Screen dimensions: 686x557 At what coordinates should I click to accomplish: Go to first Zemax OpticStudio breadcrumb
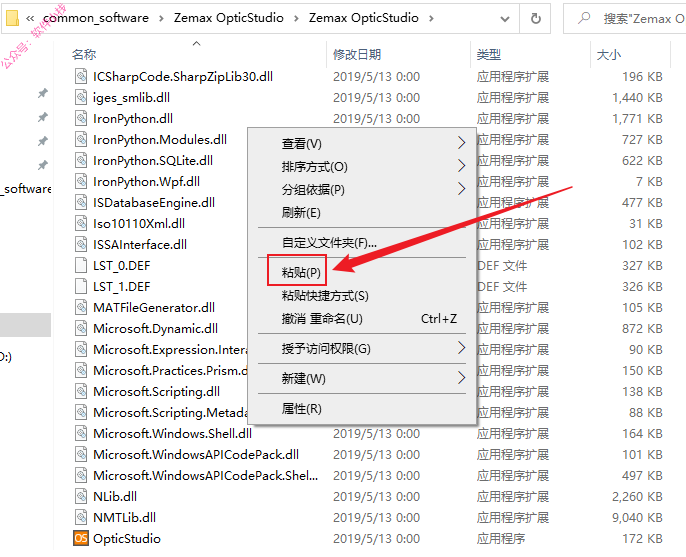coord(229,18)
